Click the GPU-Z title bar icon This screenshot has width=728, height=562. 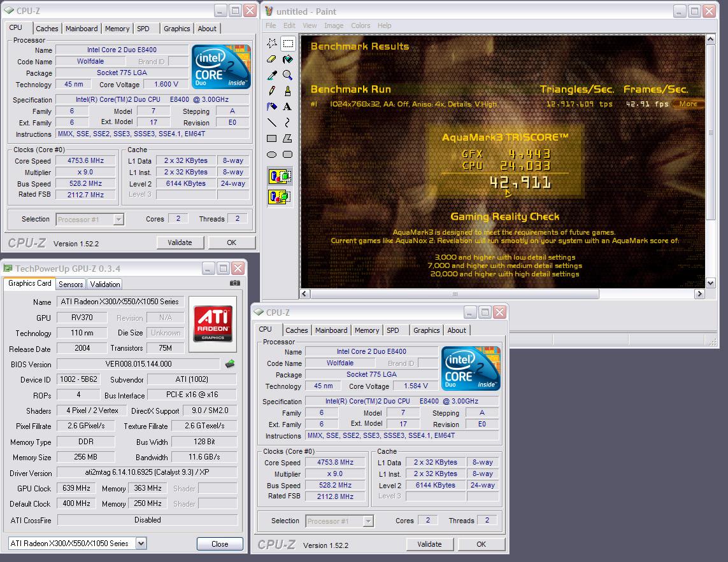tap(8, 268)
